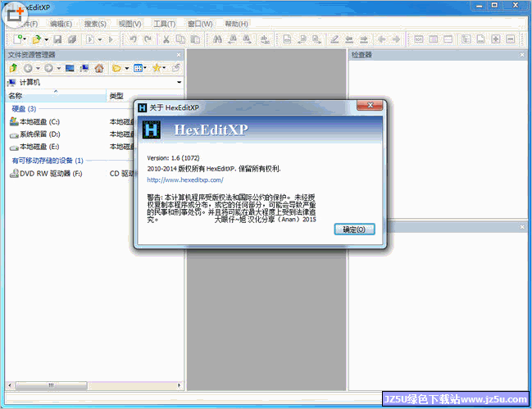This screenshot has height=409, width=532.
Task: Open the 工具(T) menu
Action: [x=165, y=24]
